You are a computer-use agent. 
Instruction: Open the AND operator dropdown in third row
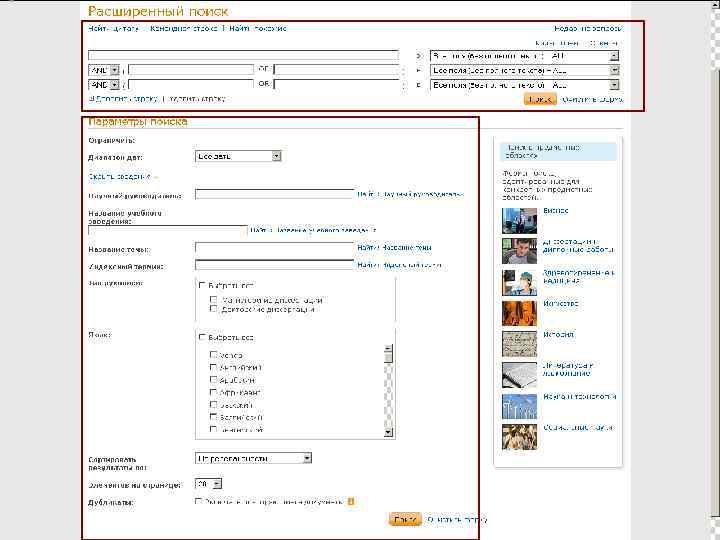(x=104, y=85)
